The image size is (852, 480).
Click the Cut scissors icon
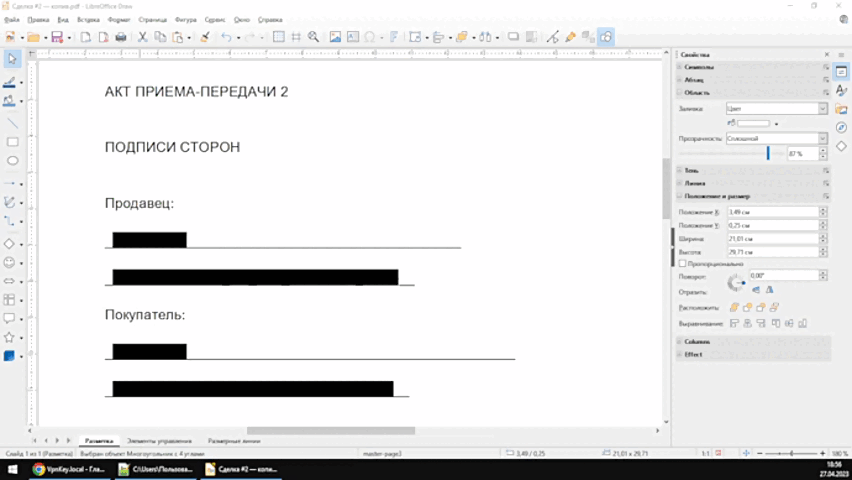(x=143, y=37)
